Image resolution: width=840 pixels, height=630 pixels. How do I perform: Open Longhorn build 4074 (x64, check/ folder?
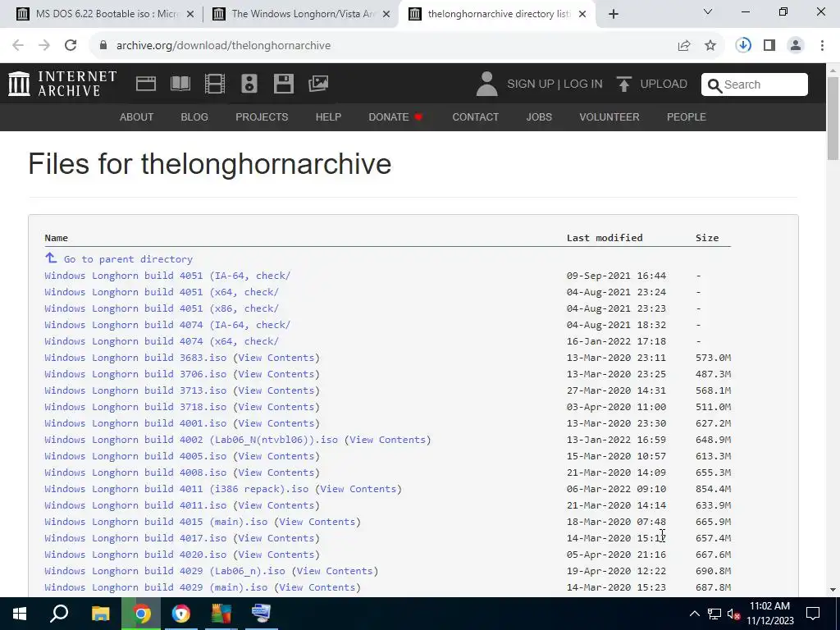(x=162, y=341)
